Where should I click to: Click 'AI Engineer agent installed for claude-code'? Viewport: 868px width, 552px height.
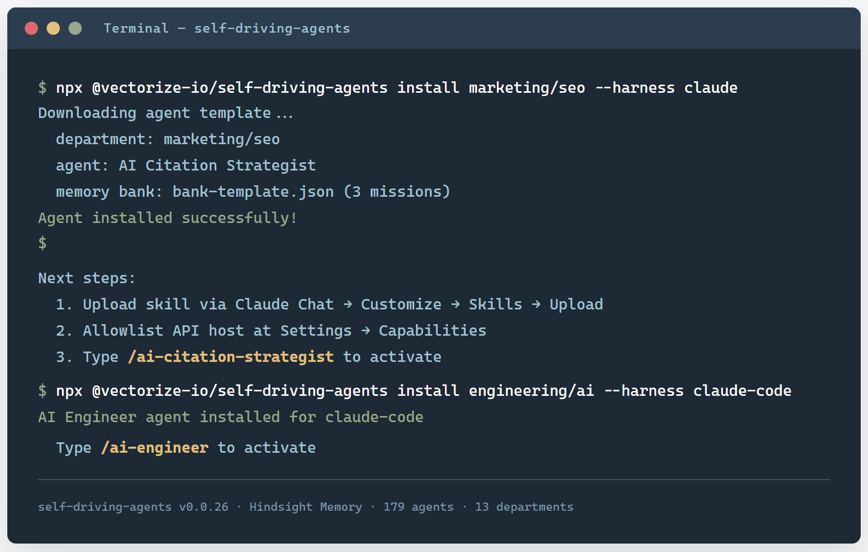point(230,417)
